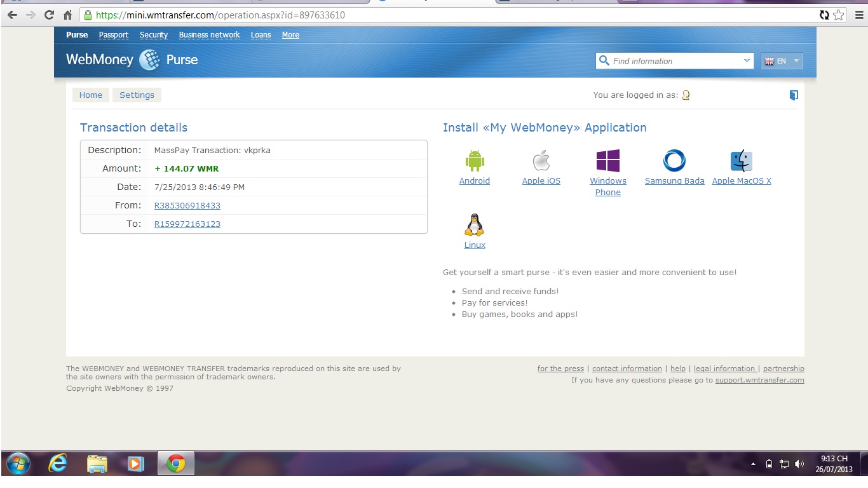This screenshot has height=488, width=868.
Task: Click the network tray icon
Action: 784,464
